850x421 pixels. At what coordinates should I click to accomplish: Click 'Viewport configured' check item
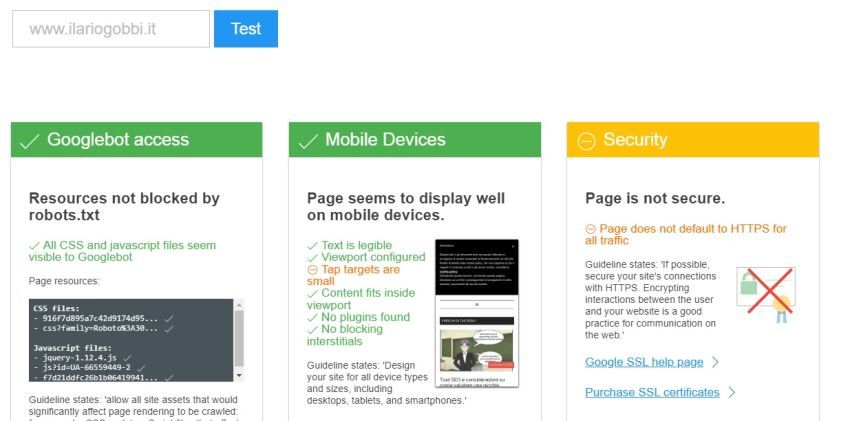(x=366, y=257)
